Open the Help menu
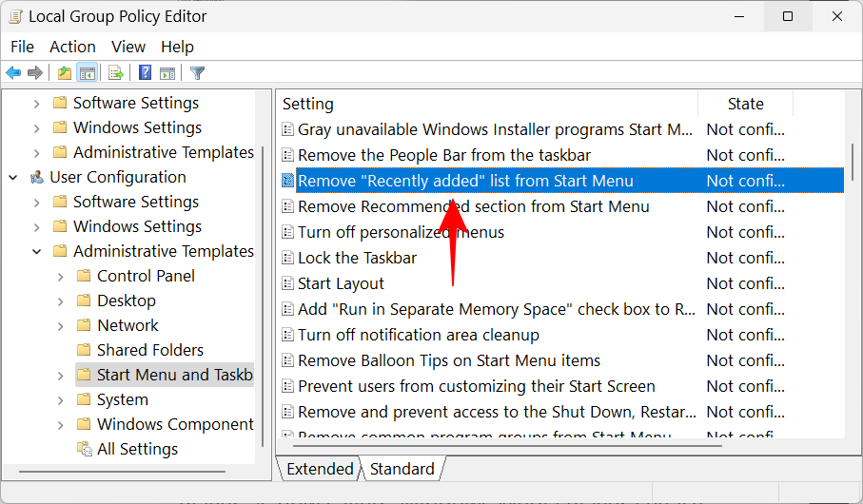Screen dimensions: 863x504 [x=177, y=47]
